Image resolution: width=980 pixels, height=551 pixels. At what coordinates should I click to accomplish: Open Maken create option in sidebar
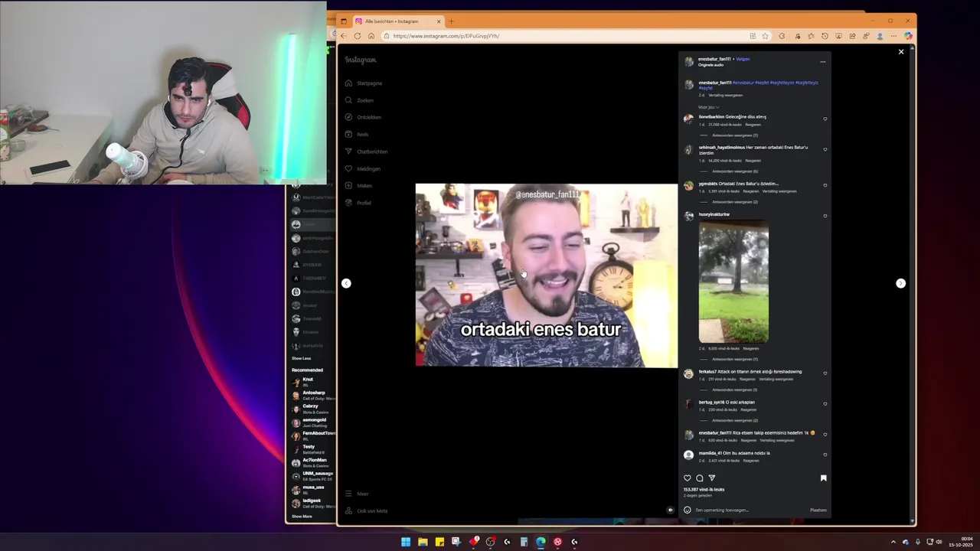coord(358,186)
